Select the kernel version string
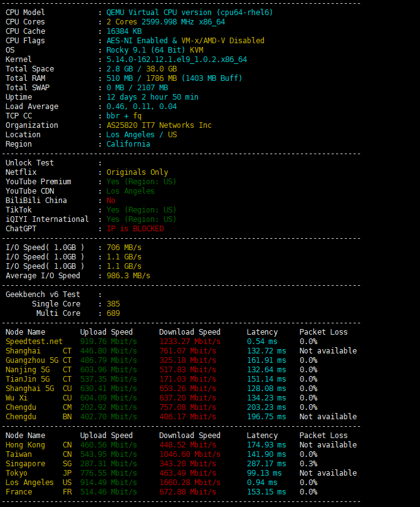This screenshot has height=507, width=420. tap(176, 60)
